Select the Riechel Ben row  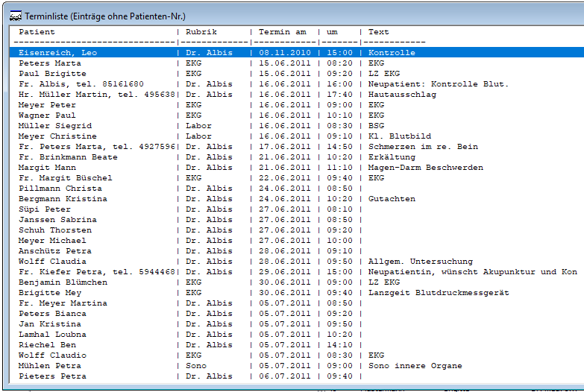(296, 344)
